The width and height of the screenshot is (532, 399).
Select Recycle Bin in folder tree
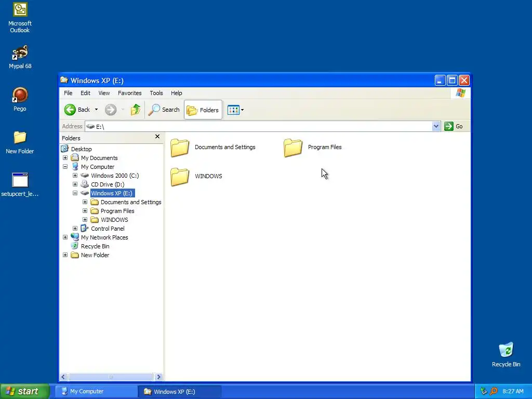(x=95, y=246)
